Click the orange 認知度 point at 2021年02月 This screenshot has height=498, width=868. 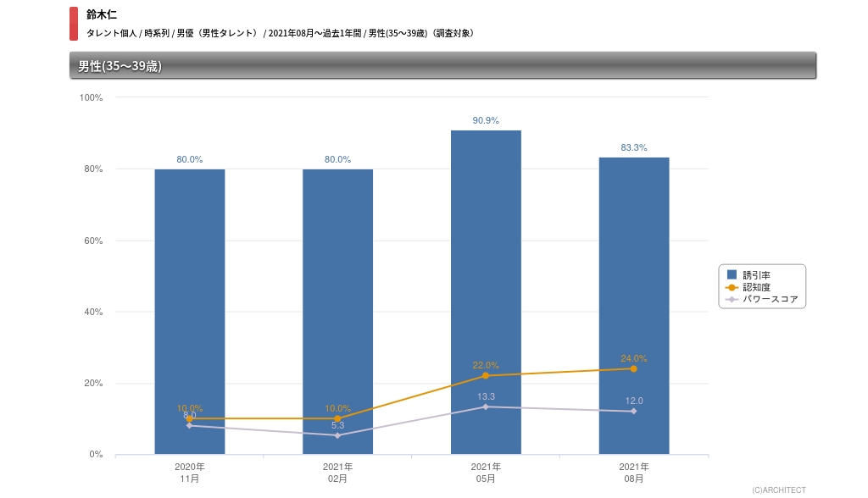pyautogui.click(x=337, y=418)
